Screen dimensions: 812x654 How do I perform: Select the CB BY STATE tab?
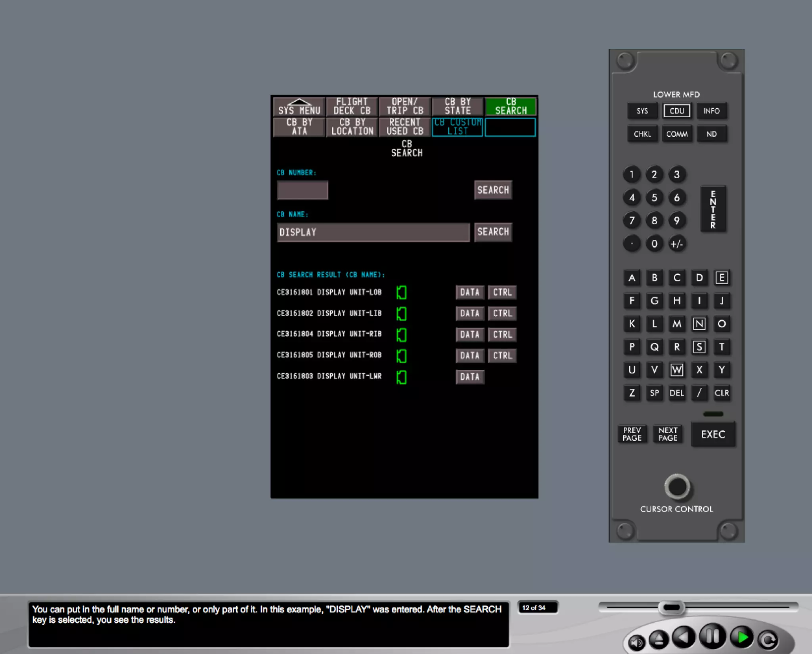coord(458,106)
